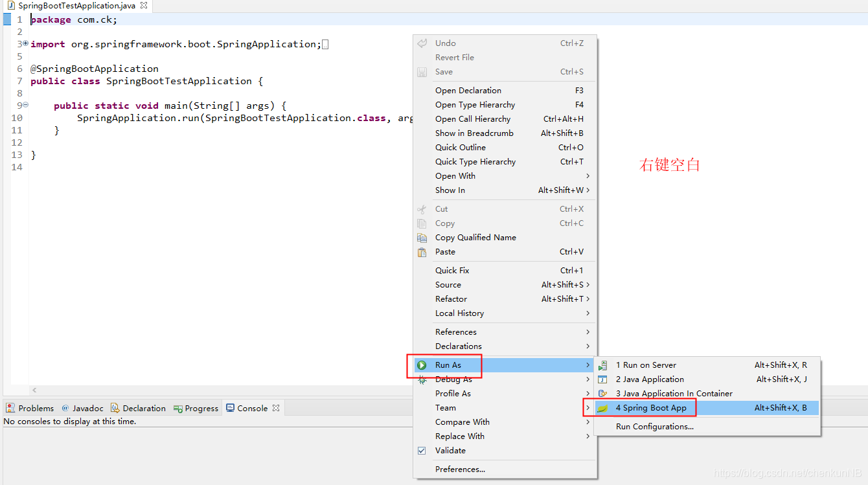Click the 'package com.ck;' code line
This screenshot has width=868, height=485.
pos(74,19)
